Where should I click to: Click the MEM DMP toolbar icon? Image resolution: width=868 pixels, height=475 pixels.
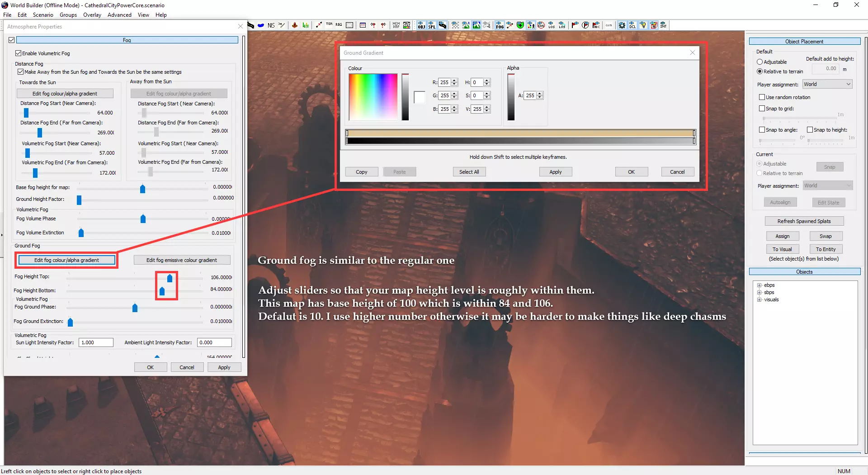pos(396,25)
